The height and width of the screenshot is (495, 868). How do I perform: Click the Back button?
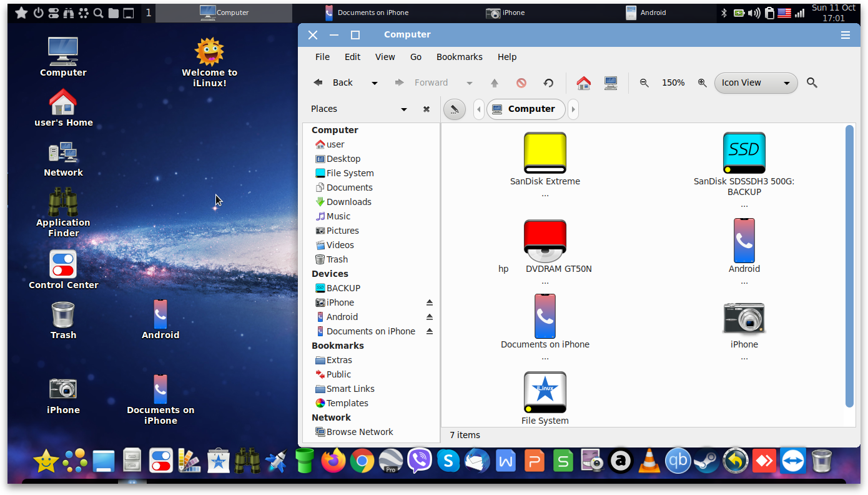334,82
